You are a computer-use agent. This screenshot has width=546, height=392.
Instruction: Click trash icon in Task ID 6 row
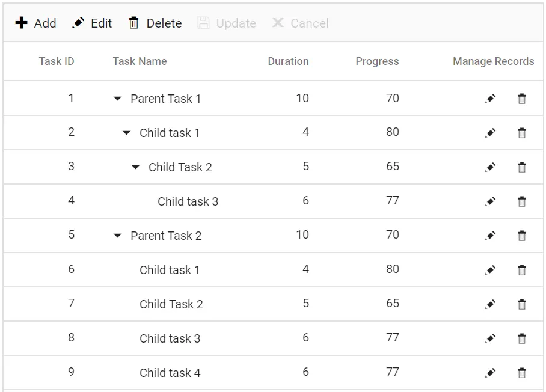(x=521, y=270)
